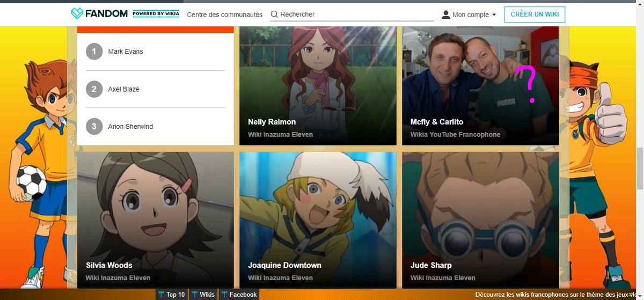Click the search magnifier icon

pos(274,14)
